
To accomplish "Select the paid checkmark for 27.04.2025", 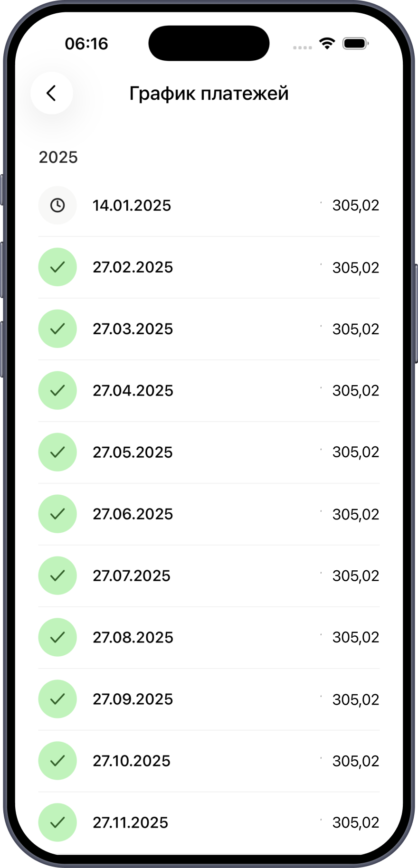I will 57,390.
